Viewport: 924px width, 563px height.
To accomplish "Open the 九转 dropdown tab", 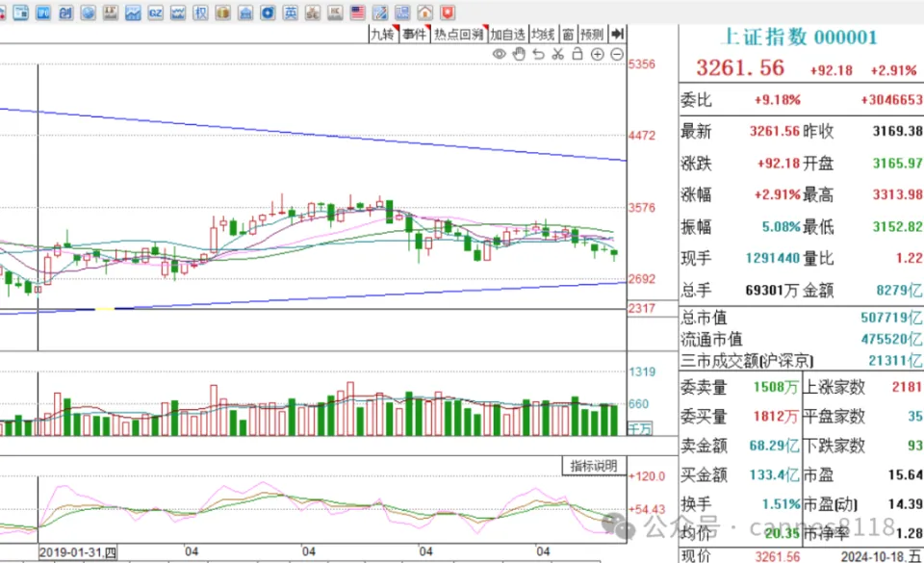I will pyautogui.click(x=383, y=34).
